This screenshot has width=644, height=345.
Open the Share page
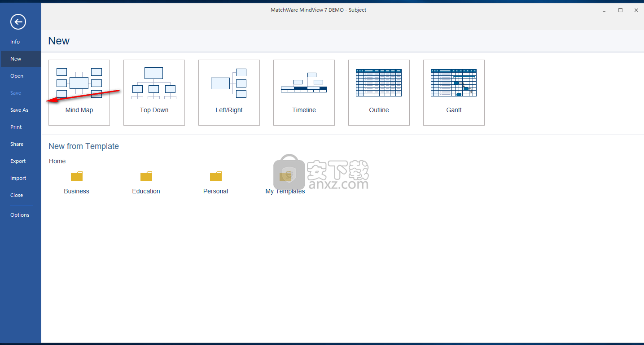(21, 144)
